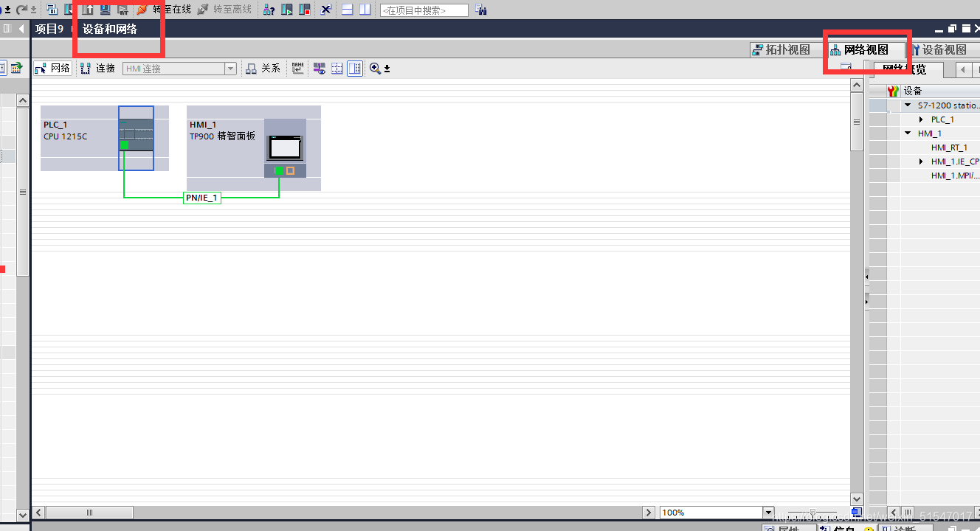The width and height of the screenshot is (980, 531).
Task: Click canvas horizontal scrollbar right arrow
Action: pos(649,513)
